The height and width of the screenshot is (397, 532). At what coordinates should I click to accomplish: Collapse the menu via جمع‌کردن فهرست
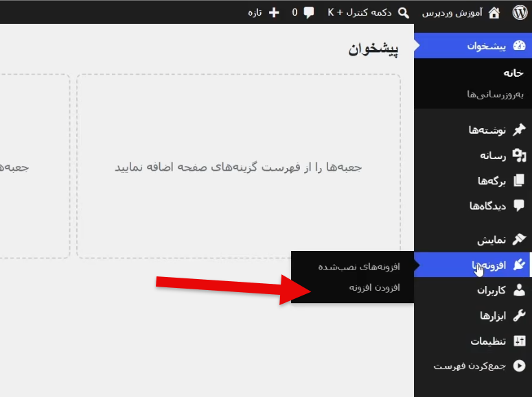tap(470, 366)
